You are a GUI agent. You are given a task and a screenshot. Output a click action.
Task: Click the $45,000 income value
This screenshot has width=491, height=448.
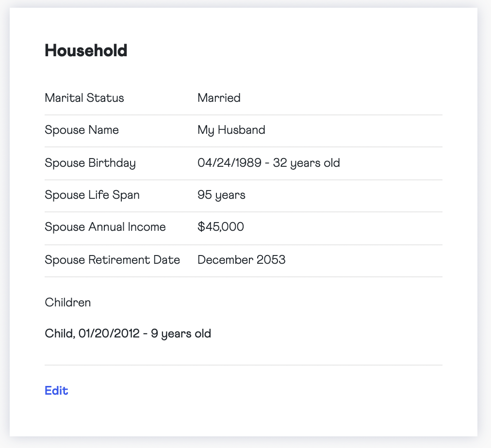tap(221, 227)
